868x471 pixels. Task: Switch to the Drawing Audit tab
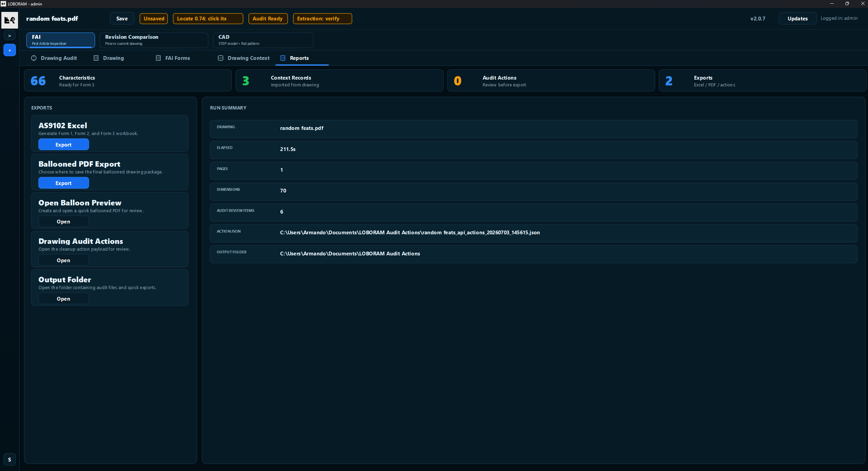(x=54, y=58)
